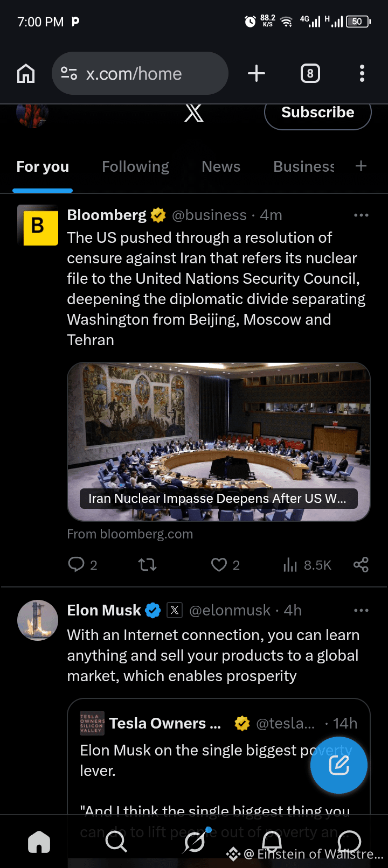Switch to the News tab

221,167
